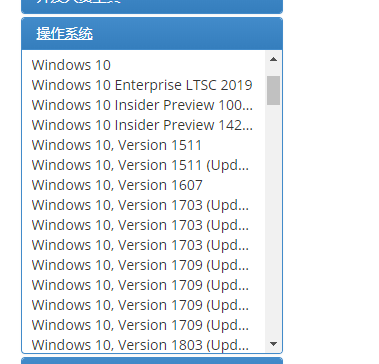Choose Windows 10 Insider Preview 142... option
Image resolution: width=379 pixels, height=364 pixels.
[x=144, y=125]
